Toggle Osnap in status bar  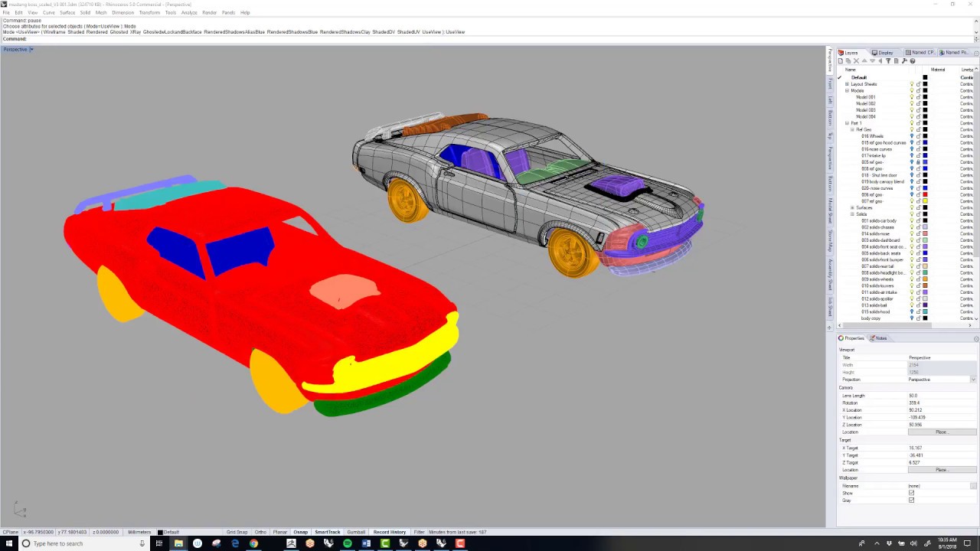300,532
